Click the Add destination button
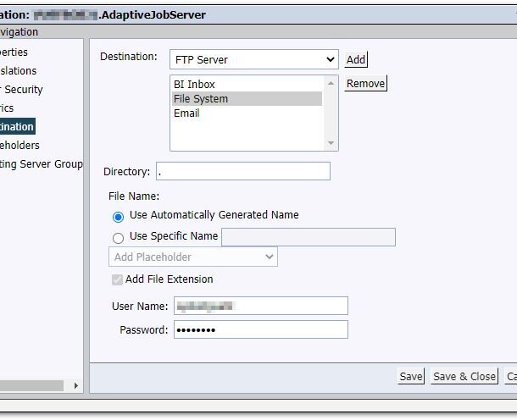517x420 pixels. click(356, 59)
